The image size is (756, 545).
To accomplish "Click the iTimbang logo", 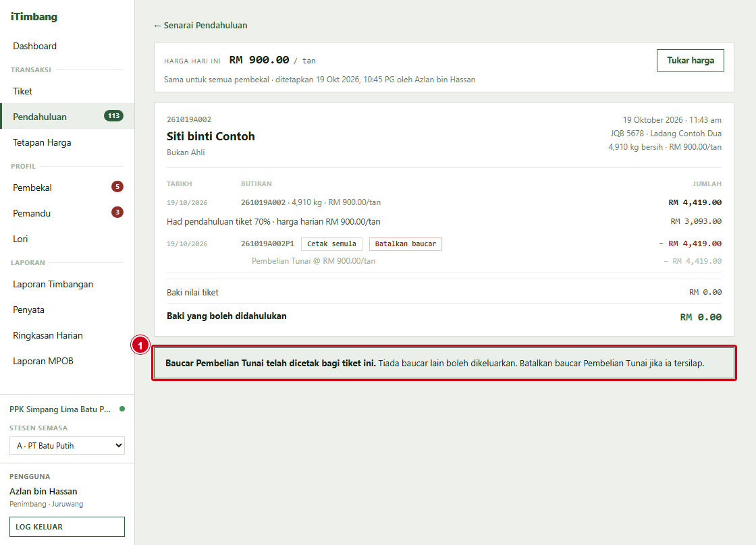I will pos(34,17).
